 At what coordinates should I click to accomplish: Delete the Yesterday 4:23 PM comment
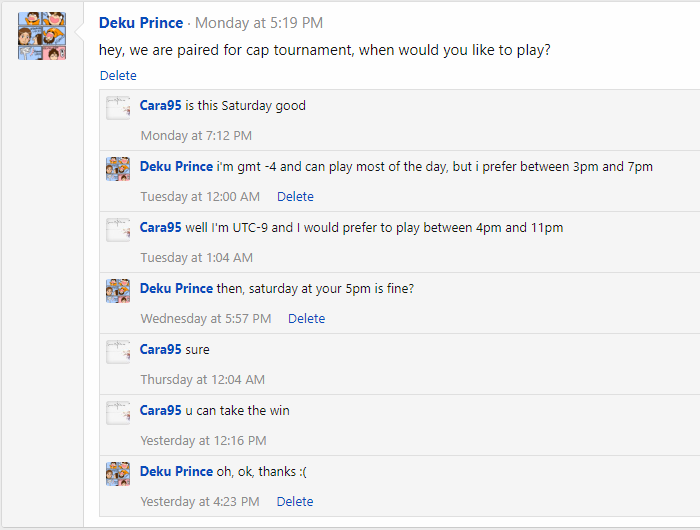pos(295,502)
